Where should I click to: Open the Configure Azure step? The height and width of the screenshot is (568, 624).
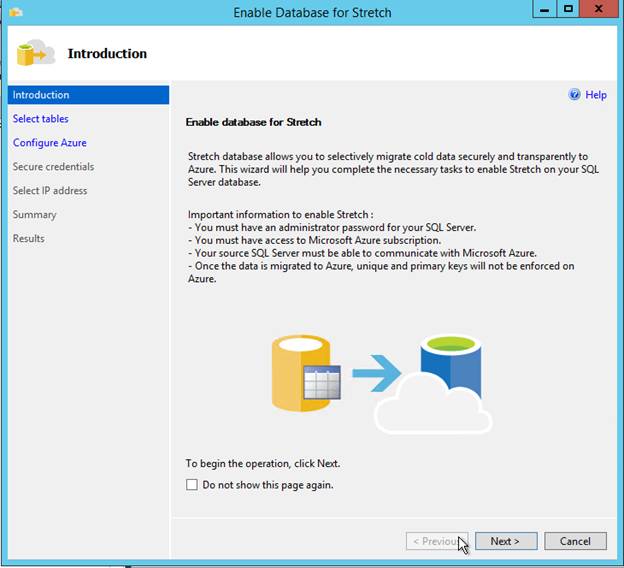50,142
